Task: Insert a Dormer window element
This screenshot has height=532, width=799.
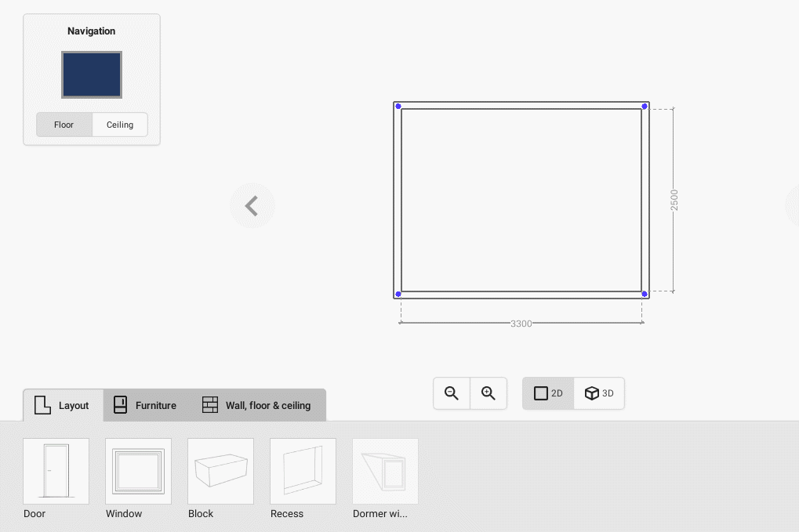Action: click(385, 471)
